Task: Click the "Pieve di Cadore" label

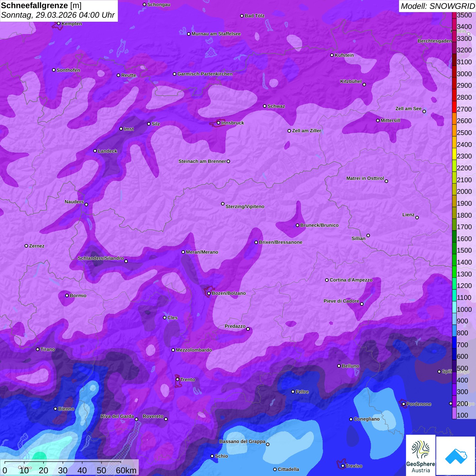Action: pos(341,301)
